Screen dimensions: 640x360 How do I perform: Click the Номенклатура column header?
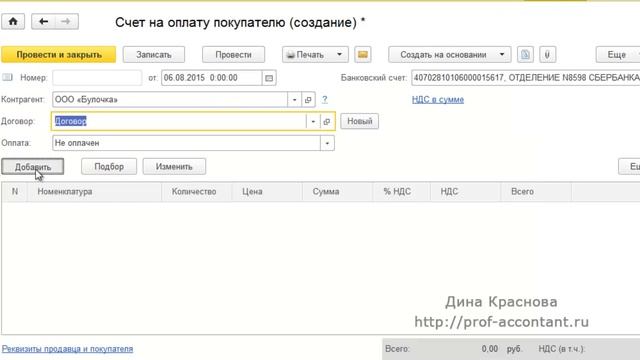(x=94, y=192)
